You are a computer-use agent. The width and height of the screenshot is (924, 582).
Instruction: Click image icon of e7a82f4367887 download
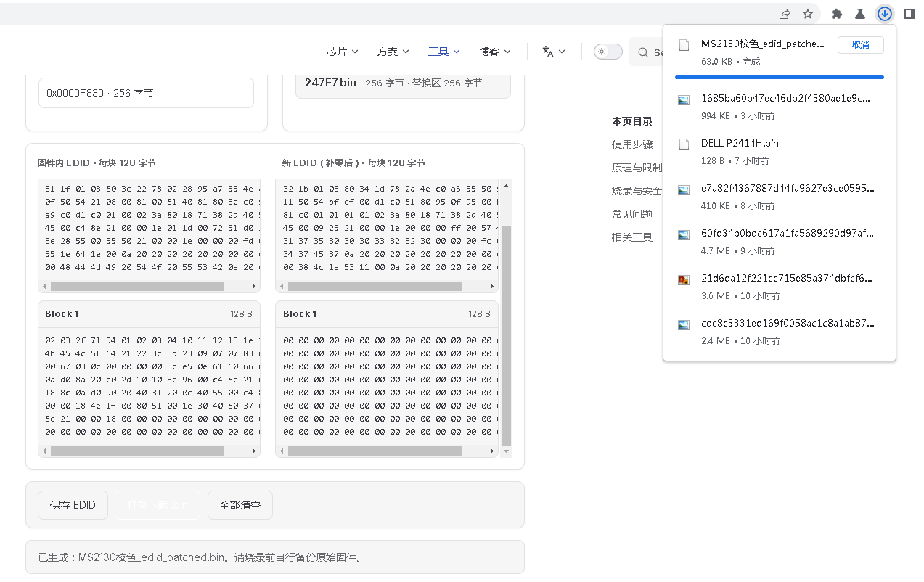coord(684,190)
